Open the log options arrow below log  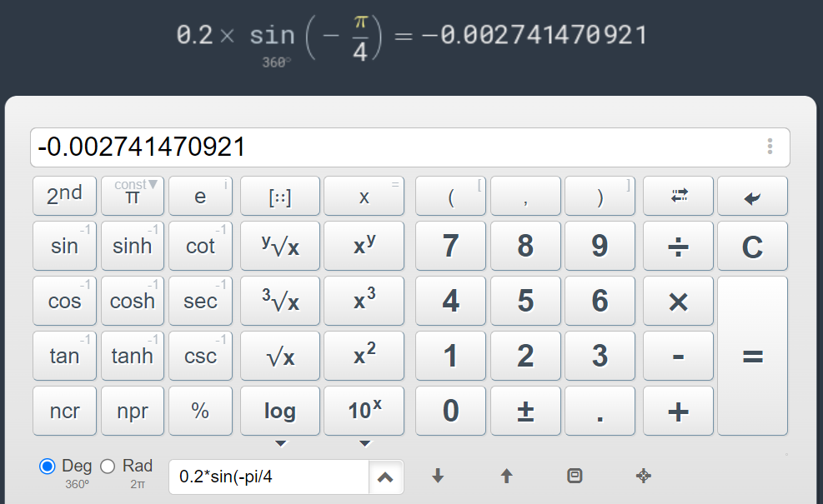click(x=280, y=443)
